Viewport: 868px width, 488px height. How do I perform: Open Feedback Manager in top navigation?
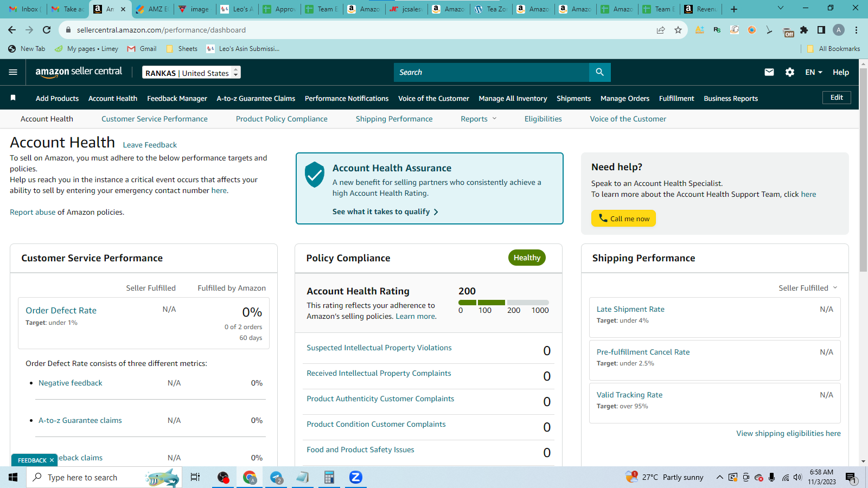(x=177, y=98)
